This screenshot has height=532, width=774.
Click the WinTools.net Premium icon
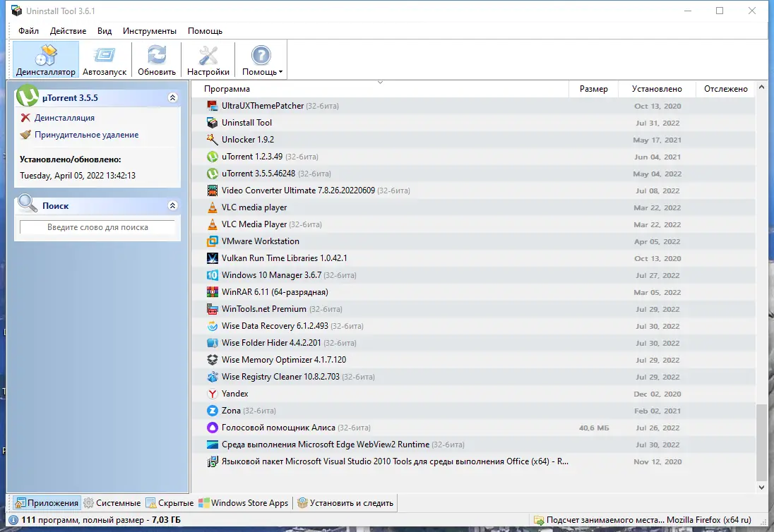(x=213, y=309)
